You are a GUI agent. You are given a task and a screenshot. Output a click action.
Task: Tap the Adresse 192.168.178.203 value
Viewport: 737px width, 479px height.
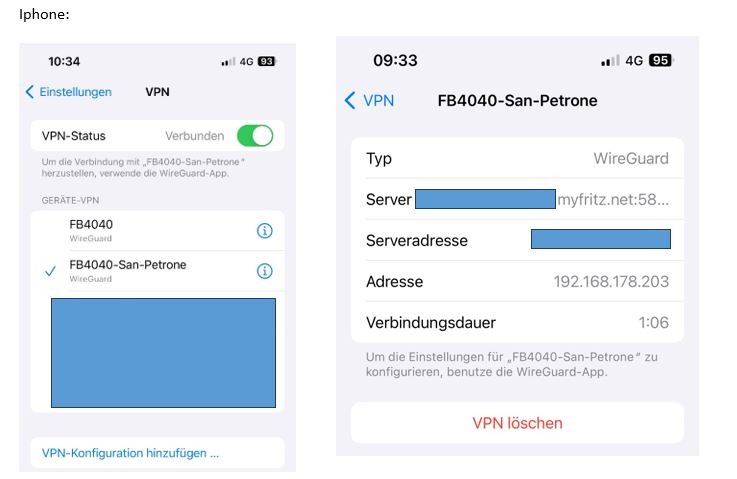click(x=611, y=281)
